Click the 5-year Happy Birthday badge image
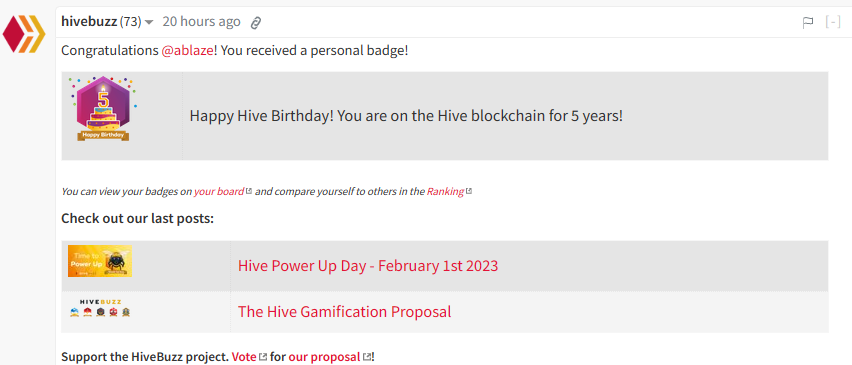852x365 pixels. pyautogui.click(x=103, y=109)
